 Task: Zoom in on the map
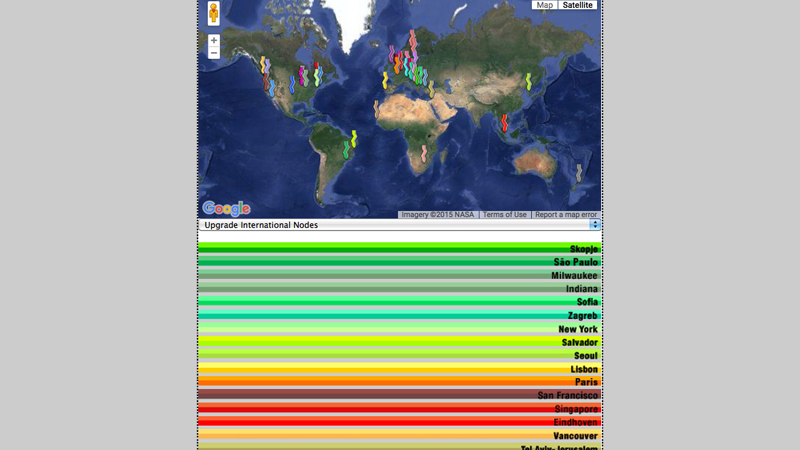coord(214,41)
